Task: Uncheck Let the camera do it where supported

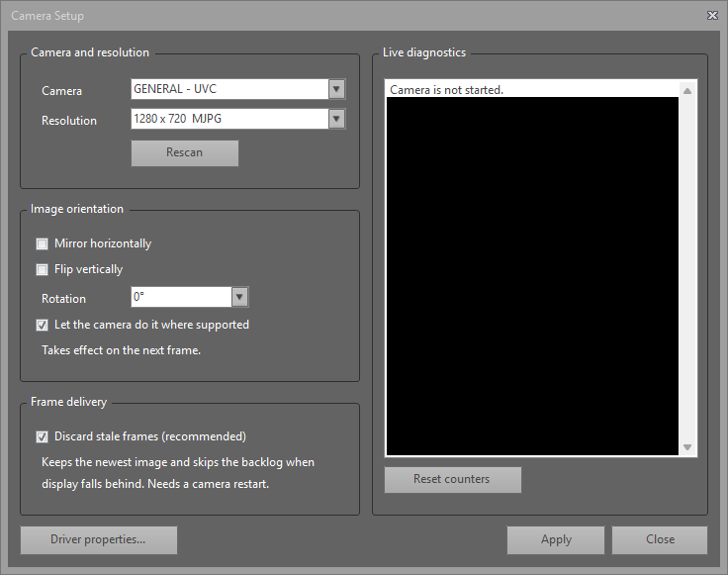Action: pos(43,326)
